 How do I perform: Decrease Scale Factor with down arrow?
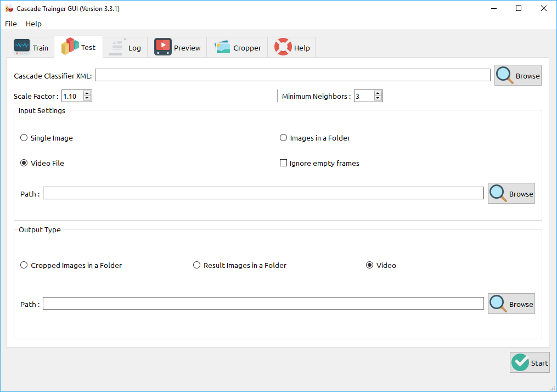[x=87, y=98]
